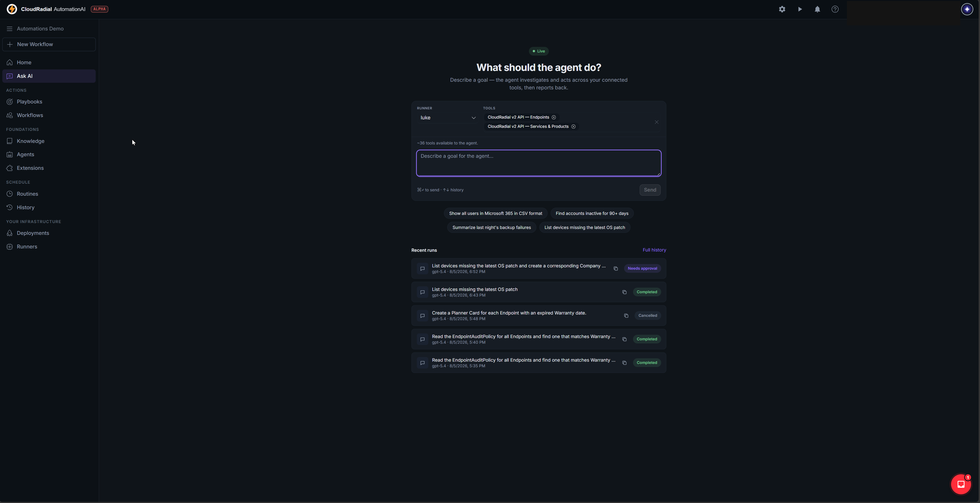Open the red chat widget bubble
The image size is (980, 503).
click(961, 484)
